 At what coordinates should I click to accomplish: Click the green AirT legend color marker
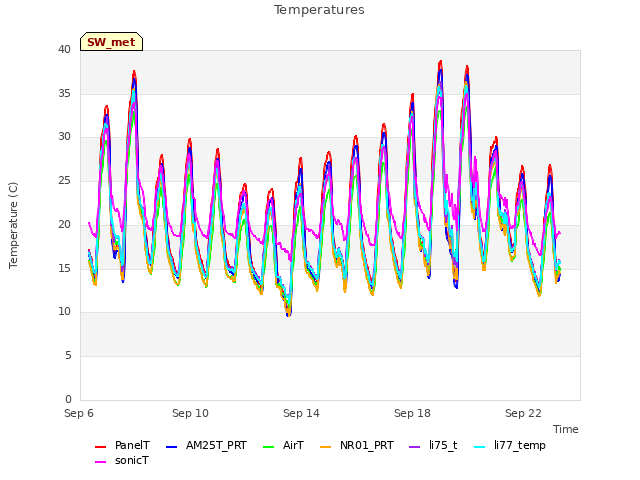[269, 446]
